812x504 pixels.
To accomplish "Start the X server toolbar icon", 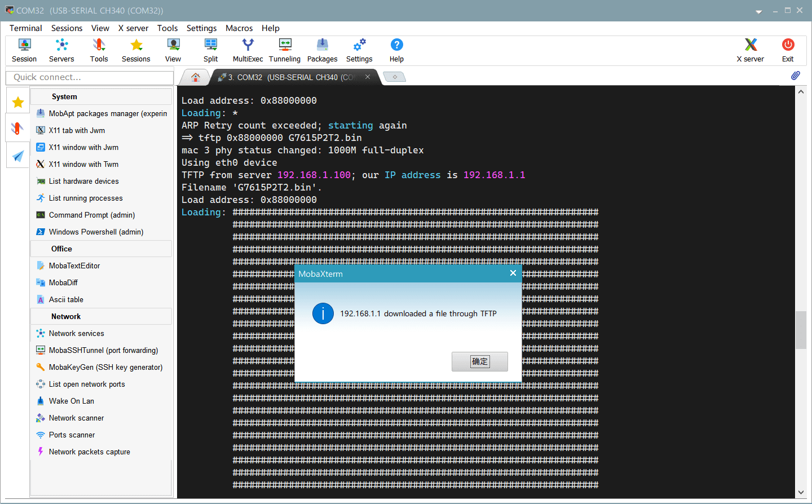I will (751, 50).
